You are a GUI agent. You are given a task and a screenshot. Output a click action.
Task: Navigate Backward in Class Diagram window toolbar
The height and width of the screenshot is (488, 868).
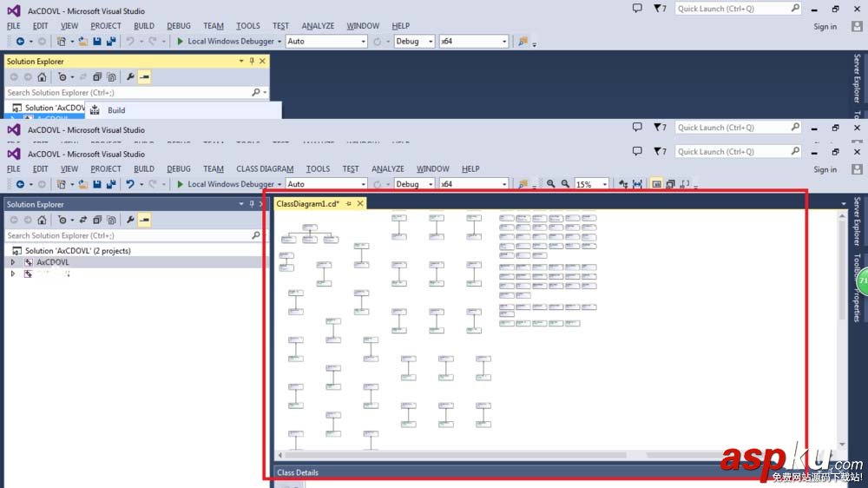(20, 184)
